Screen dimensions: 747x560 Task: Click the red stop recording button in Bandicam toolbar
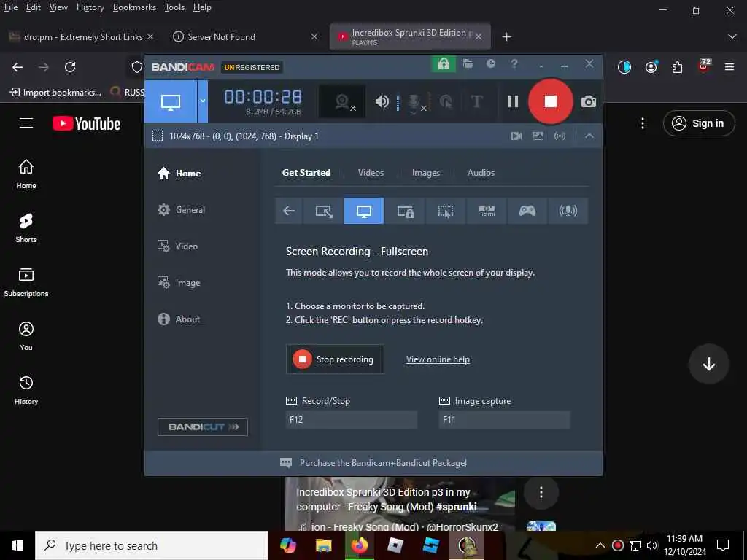550,101
